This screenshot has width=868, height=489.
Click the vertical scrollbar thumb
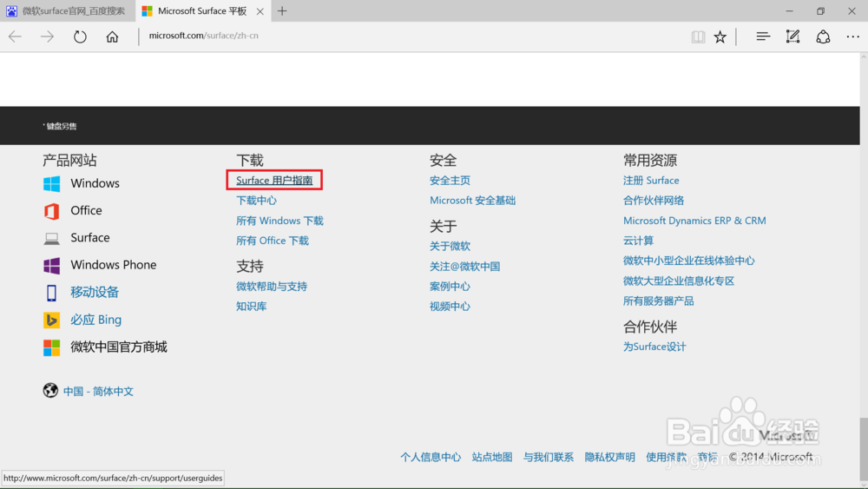[x=864, y=448]
